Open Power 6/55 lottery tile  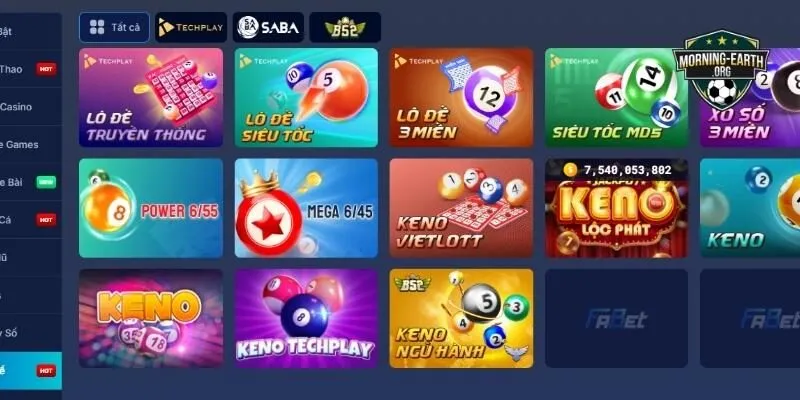[x=151, y=208]
